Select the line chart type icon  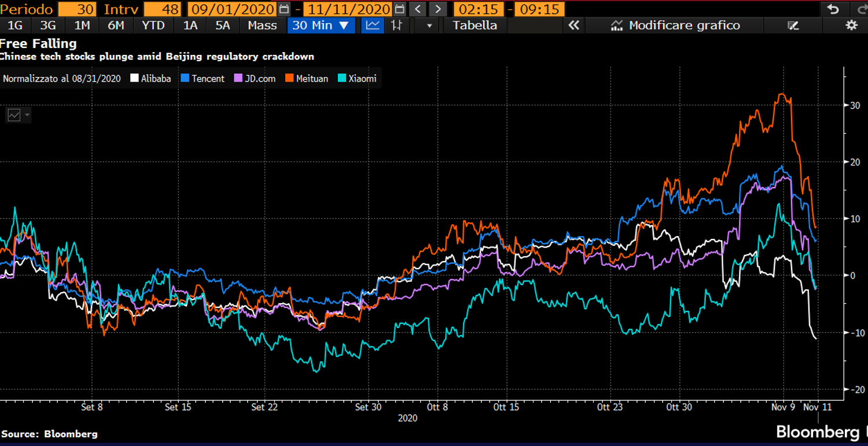click(373, 25)
